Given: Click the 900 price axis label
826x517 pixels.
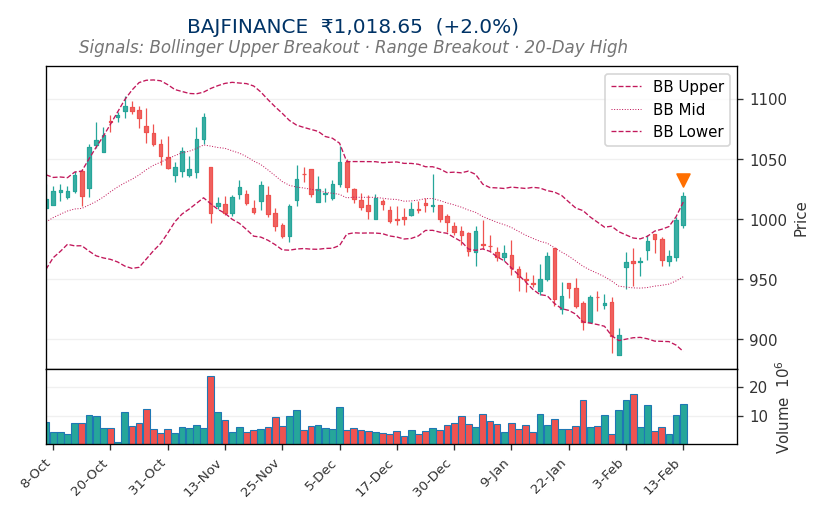Looking at the screenshot, I should coord(763,340).
